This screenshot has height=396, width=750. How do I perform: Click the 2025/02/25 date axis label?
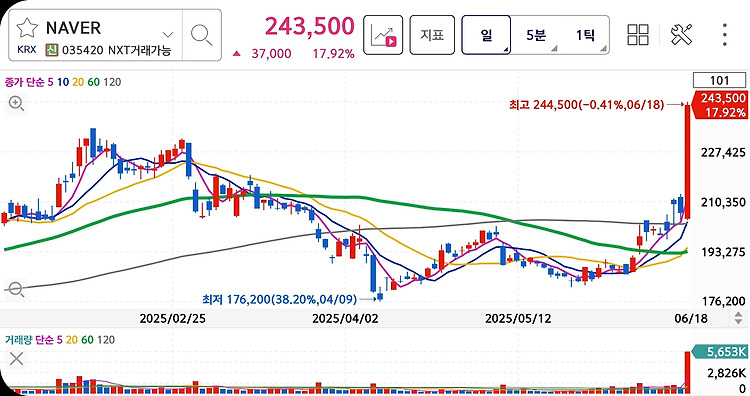(172, 319)
